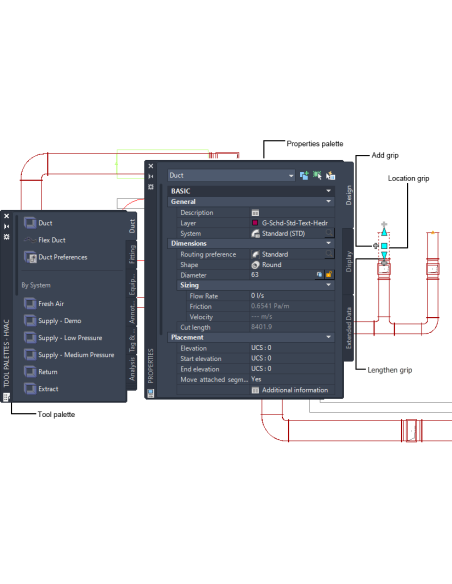The height and width of the screenshot is (584, 452).
Task: Switch to the Analysis palette tab
Action: pyautogui.click(x=132, y=369)
